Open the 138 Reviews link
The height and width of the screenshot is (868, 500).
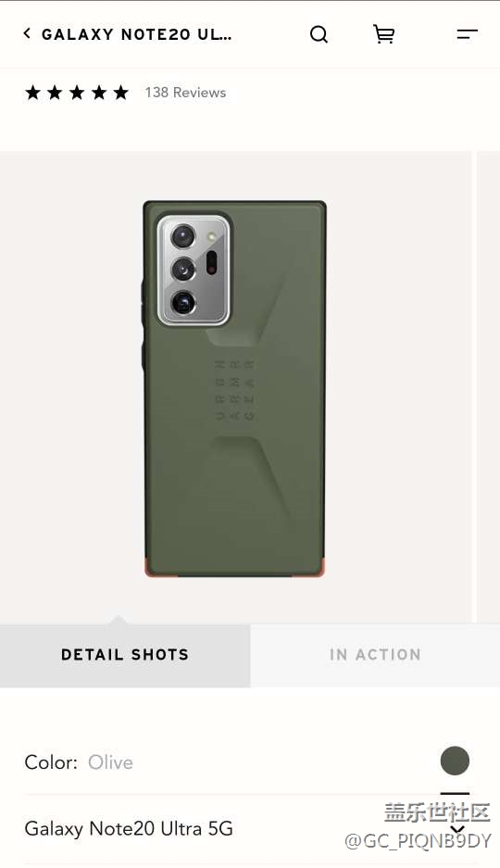(185, 93)
